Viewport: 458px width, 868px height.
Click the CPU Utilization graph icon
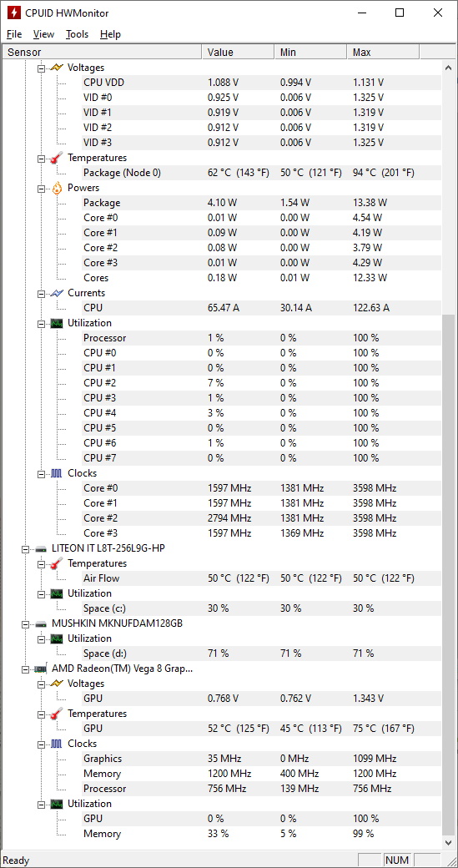(57, 323)
